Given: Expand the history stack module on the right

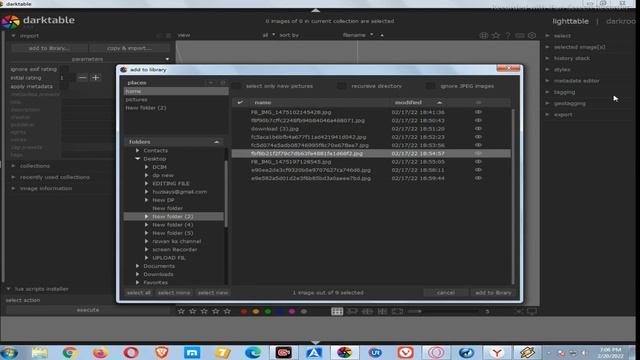Looking at the screenshot, I should pos(572,58).
